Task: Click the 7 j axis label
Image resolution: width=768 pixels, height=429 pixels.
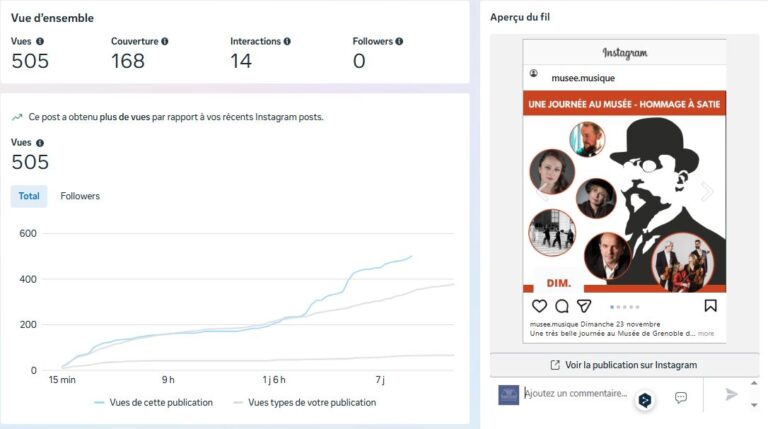Action: point(380,380)
